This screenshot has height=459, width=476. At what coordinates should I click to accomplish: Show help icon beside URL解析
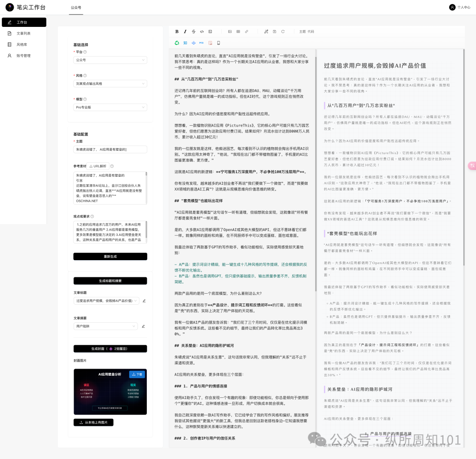click(x=112, y=166)
